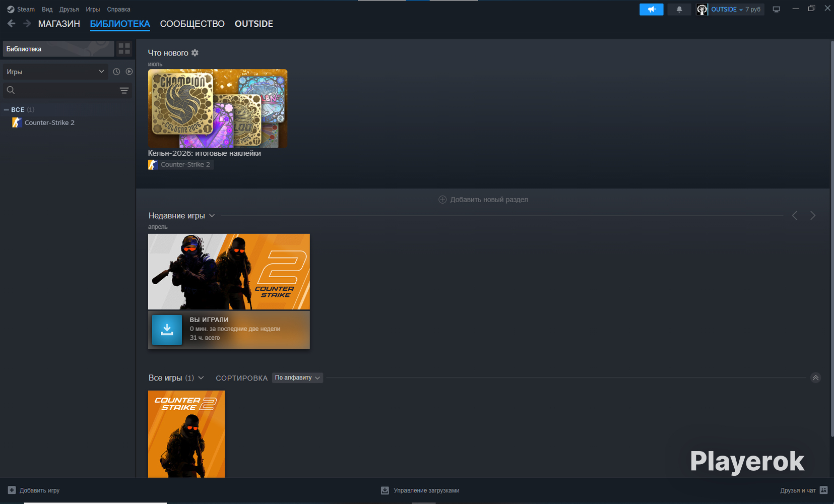This screenshot has width=834, height=504.
Task: Open the По алфавиту sort dropdown
Action: [x=297, y=377]
